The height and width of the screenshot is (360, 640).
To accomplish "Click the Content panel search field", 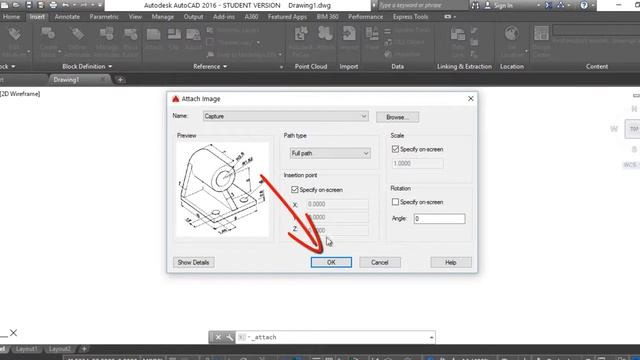I will pyautogui.click(x=596, y=30).
